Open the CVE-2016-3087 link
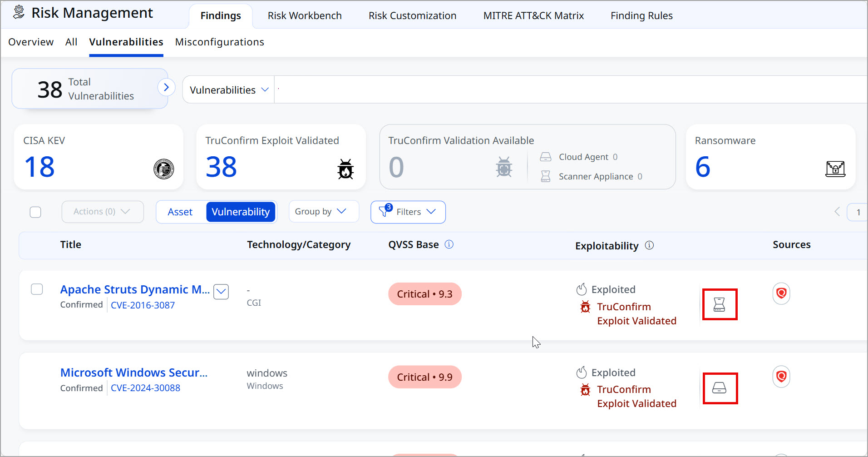868x457 pixels. (x=143, y=305)
